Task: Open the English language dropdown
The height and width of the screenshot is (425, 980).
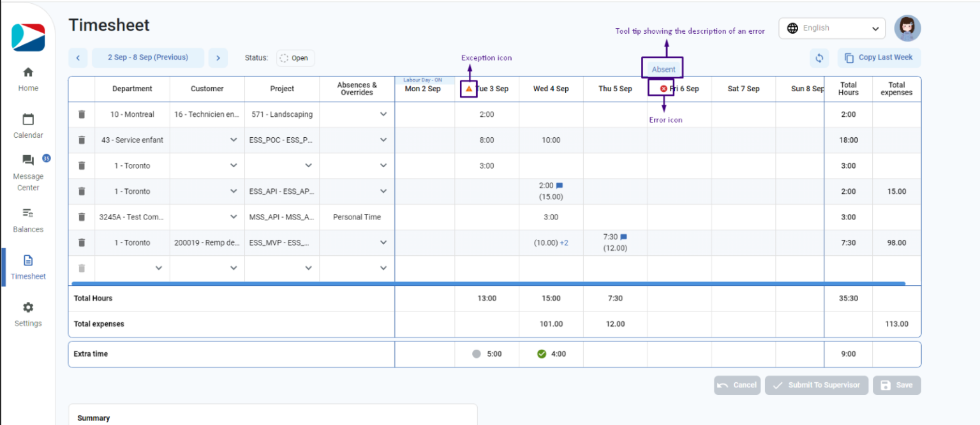Action: tap(832, 28)
